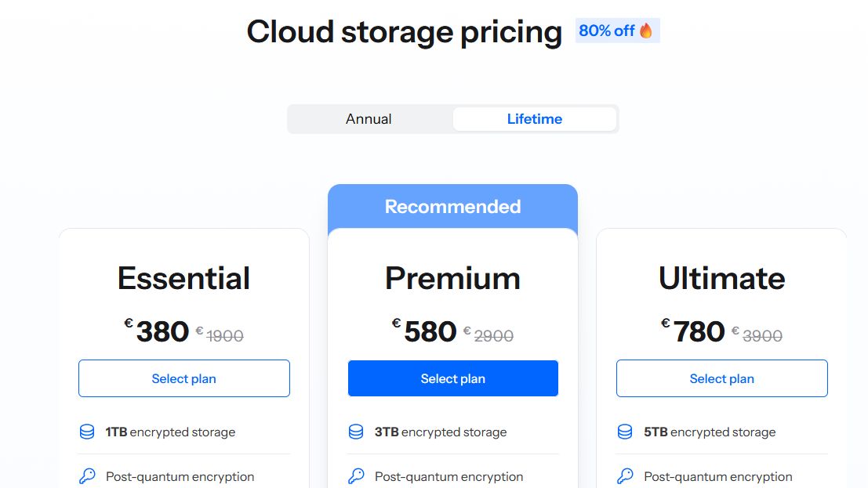Click the key icon in Premium plan
The image size is (868, 488).
[x=356, y=476]
